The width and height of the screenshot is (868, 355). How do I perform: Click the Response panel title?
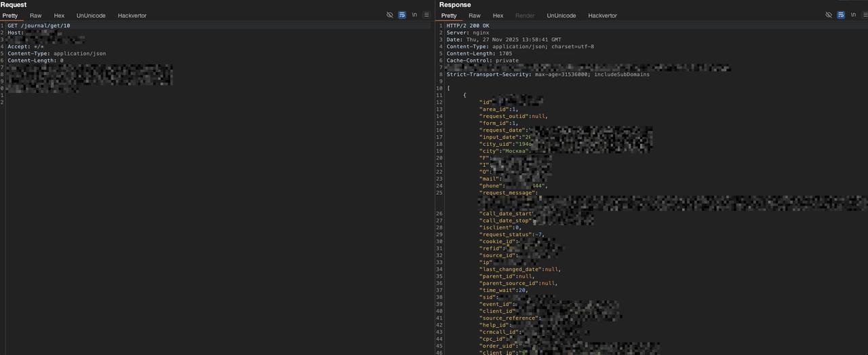[x=455, y=5]
